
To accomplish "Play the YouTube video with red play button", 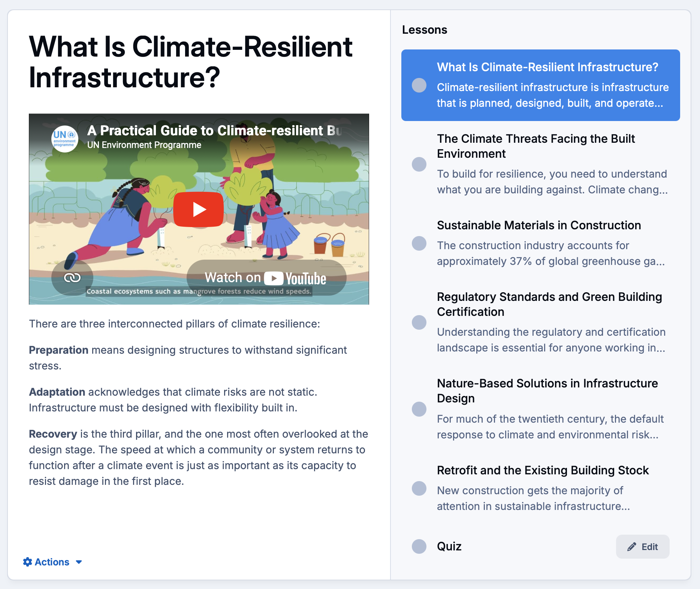I will pyautogui.click(x=199, y=209).
